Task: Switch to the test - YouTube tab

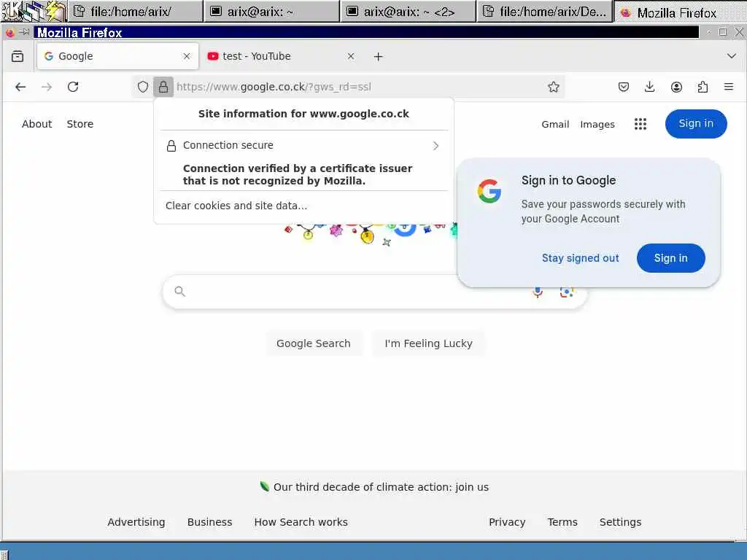Action: click(281, 56)
